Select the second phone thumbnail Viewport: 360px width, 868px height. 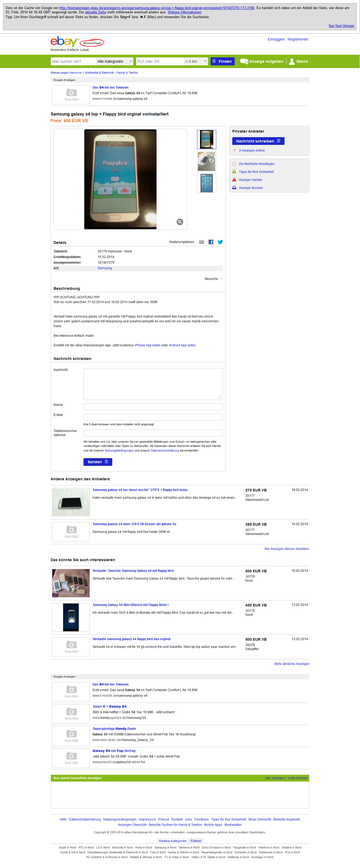point(206,161)
